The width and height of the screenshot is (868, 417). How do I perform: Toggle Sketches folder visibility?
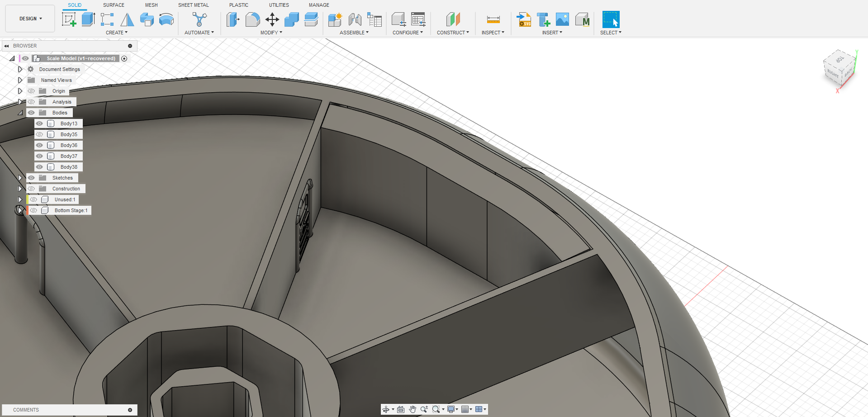pos(31,178)
